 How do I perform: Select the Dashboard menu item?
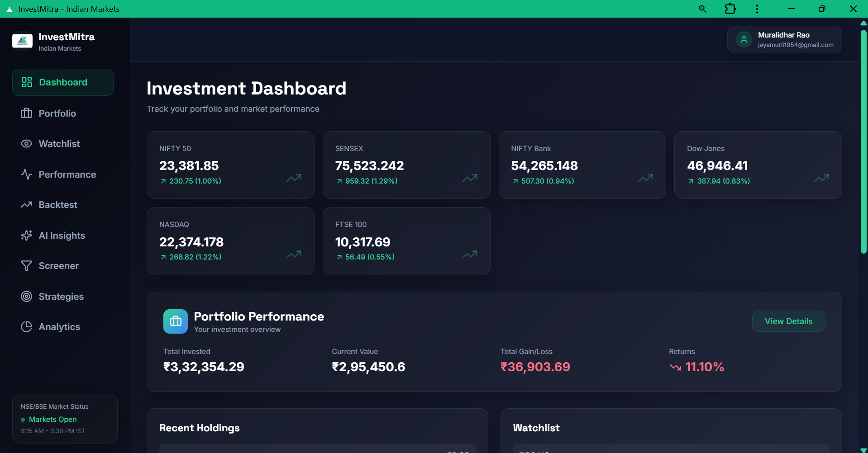(63, 82)
